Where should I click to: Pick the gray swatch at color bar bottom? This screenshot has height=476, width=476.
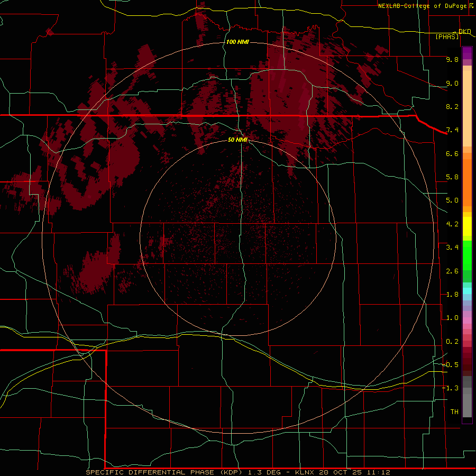coord(467,404)
